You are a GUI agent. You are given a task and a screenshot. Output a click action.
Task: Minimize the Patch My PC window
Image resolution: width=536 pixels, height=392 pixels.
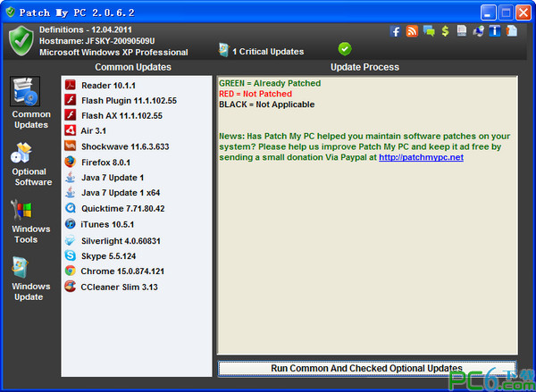click(x=488, y=13)
